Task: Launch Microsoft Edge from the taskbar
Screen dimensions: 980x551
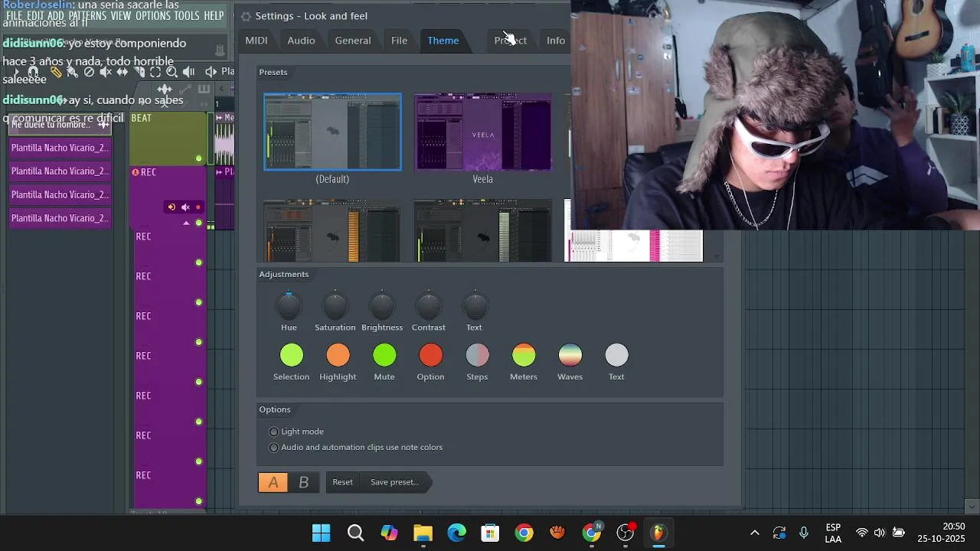Action: pyautogui.click(x=457, y=533)
